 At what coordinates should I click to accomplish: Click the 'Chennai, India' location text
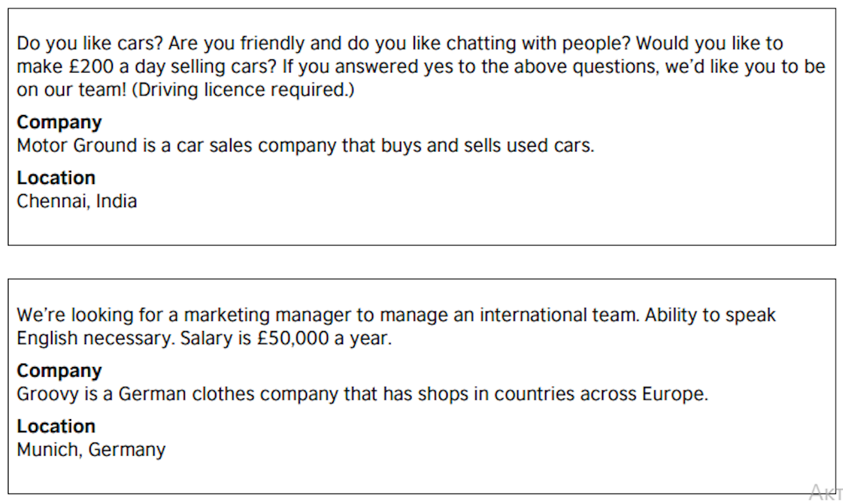click(x=77, y=201)
